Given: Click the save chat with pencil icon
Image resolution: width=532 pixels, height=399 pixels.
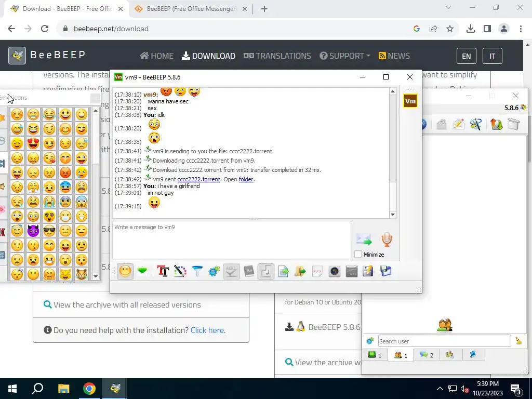Looking at the screenshot, I should (x=368, y=271).
